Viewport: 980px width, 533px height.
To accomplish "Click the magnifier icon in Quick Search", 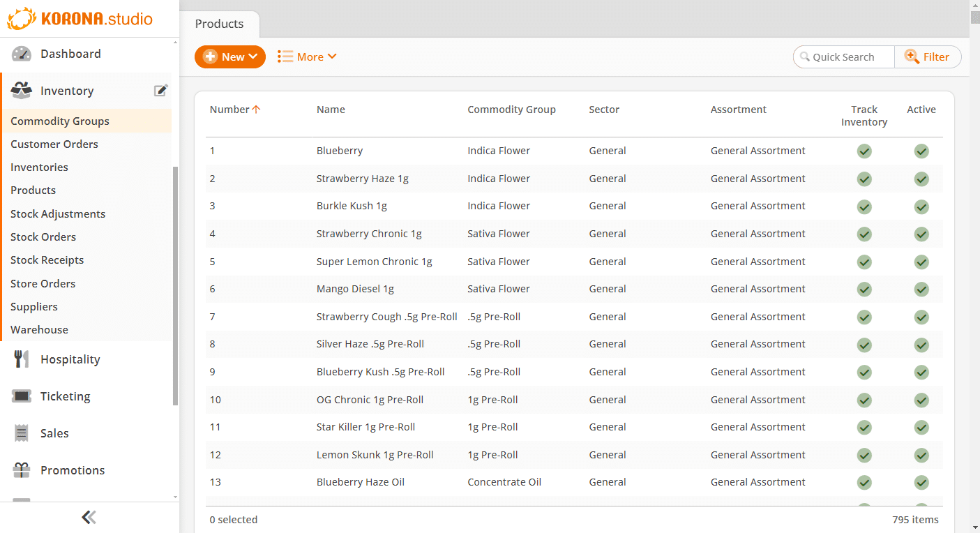I will pos(805,57).
